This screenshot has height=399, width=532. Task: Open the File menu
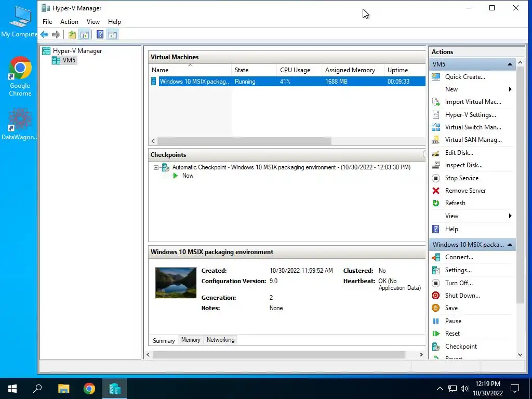47,22
